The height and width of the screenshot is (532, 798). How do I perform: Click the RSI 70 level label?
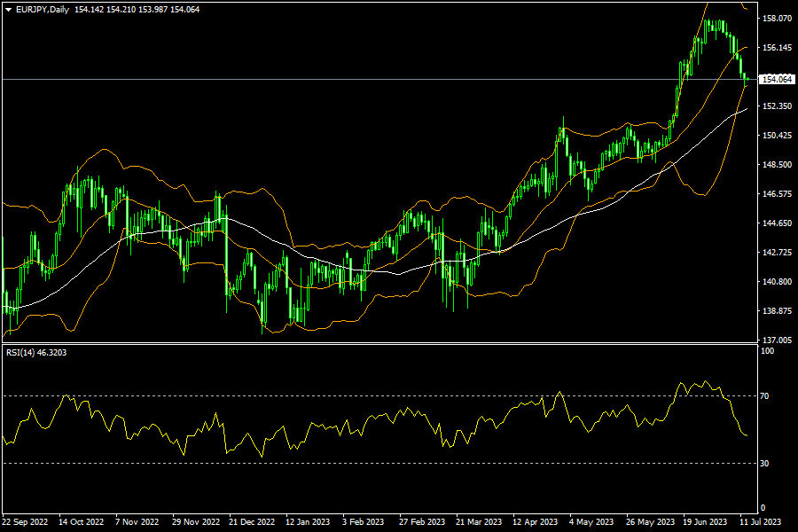click(x=764, y=396)
